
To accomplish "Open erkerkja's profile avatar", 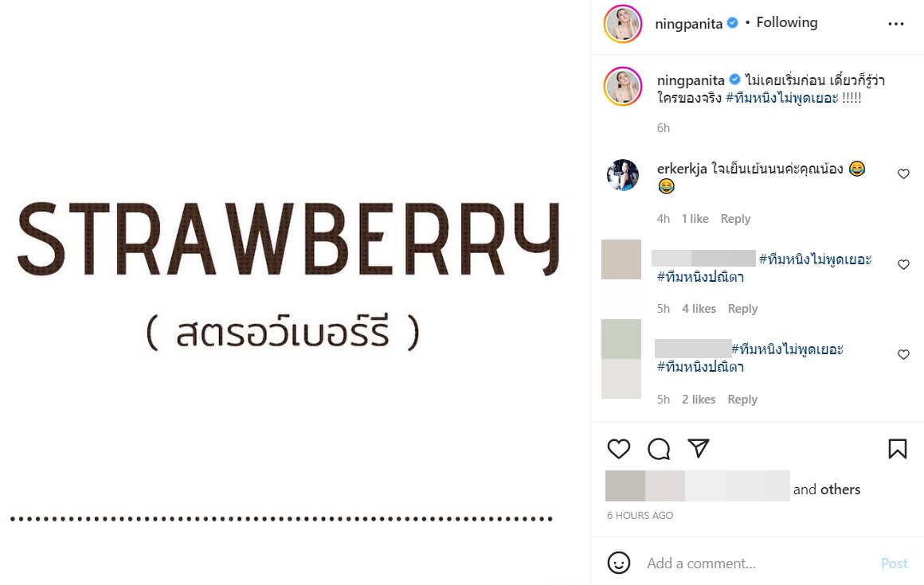I will [623, 175].
